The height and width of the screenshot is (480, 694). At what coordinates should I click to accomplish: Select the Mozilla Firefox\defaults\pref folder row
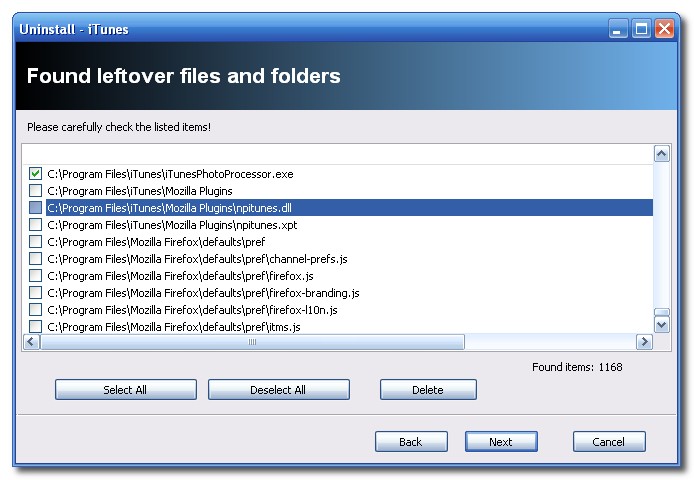pos(156,242)
